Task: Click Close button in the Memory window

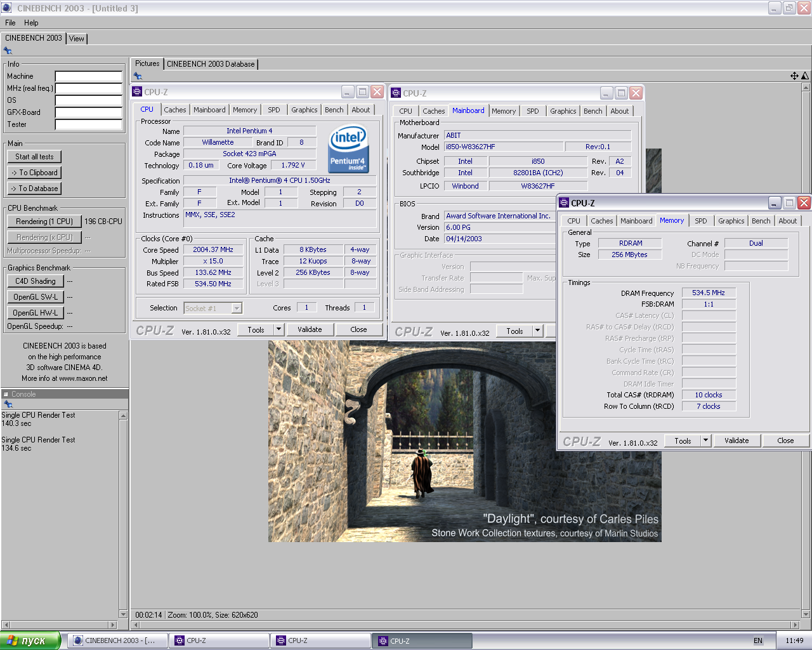Action: click(x=785, y=441)
